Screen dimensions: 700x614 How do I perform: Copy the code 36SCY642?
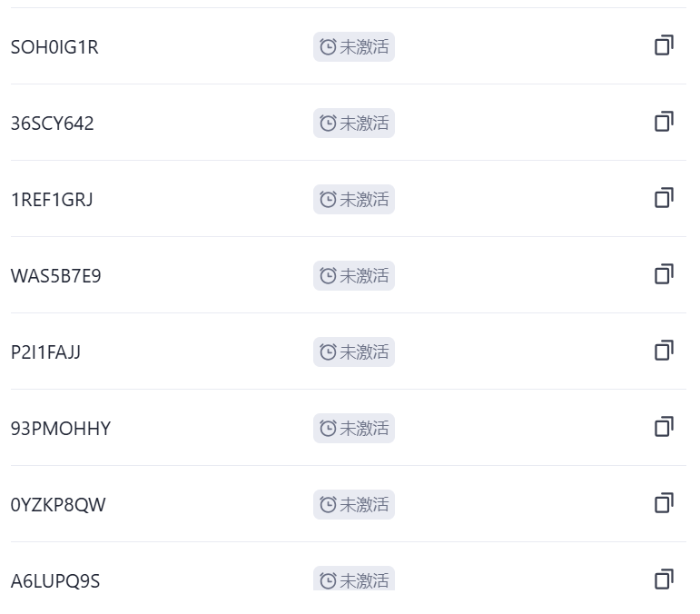pos(664,122)
